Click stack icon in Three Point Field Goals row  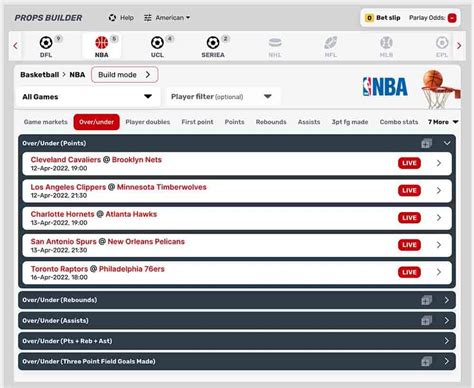(x=426, y=361)
